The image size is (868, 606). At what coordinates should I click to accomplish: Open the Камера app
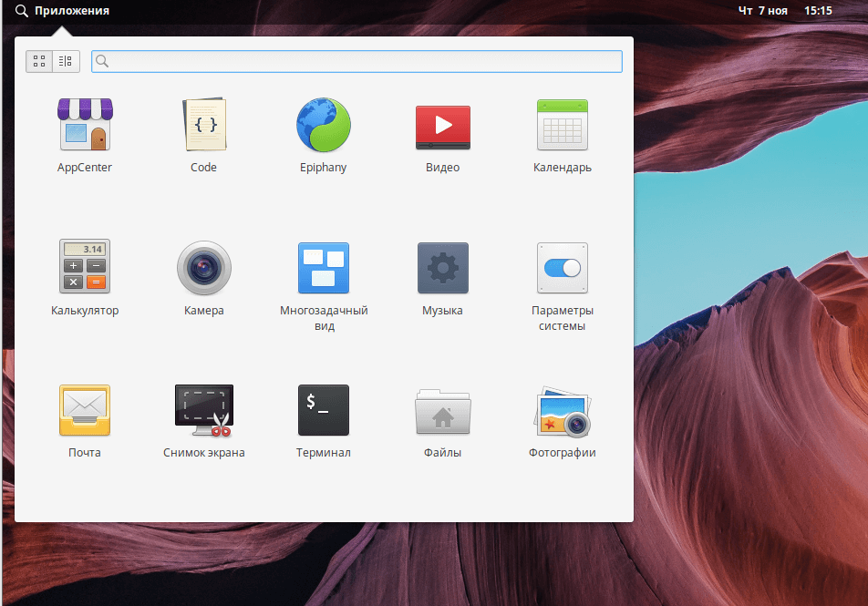(204, 268)
